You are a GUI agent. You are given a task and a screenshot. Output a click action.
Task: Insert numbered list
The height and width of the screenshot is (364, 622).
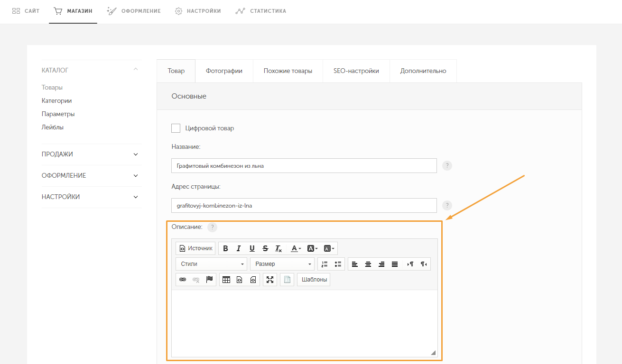[325, 264]
